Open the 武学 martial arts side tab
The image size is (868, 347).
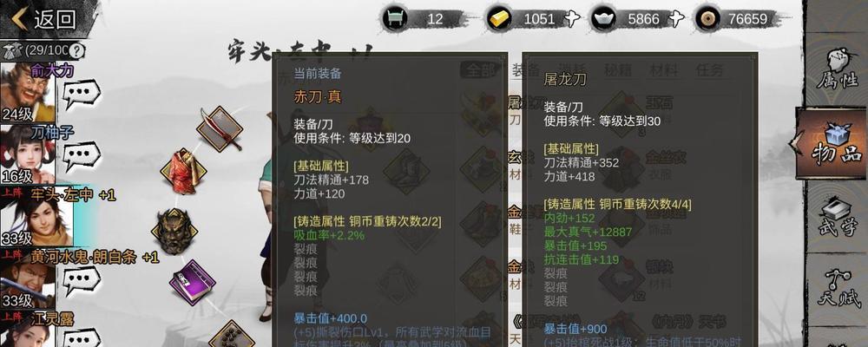tap(837, 219)
